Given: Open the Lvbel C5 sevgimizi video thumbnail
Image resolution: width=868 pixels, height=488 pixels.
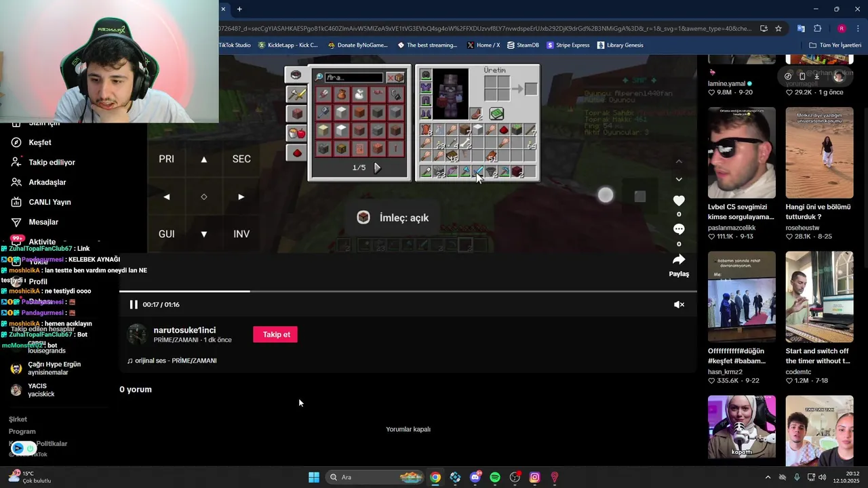Looking at the screenshot, I should pyautogui.click(x=741, y=152).
